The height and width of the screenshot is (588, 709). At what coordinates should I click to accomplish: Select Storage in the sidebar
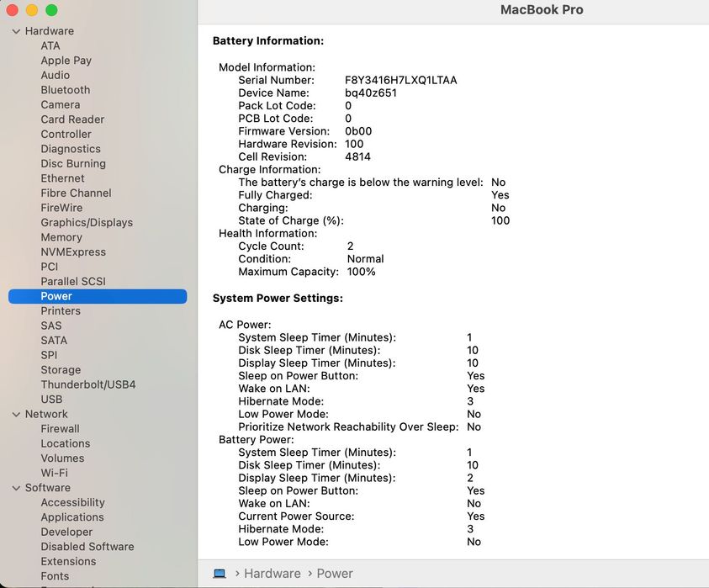point(61,370)
